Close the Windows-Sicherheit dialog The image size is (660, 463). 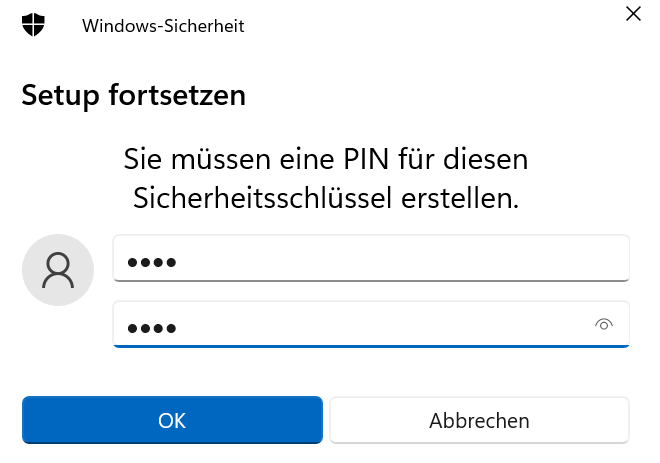632,14
